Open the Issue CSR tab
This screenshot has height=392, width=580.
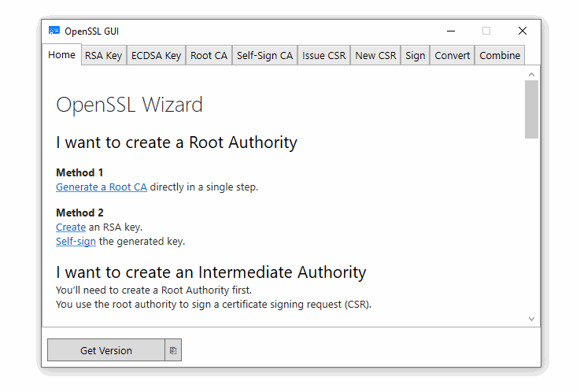pos(323,55)
